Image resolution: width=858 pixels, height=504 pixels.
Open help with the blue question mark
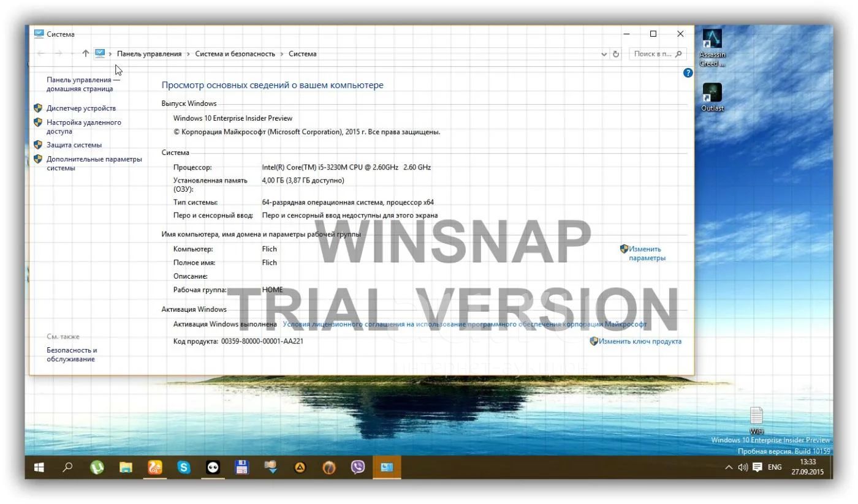(688, 73)
